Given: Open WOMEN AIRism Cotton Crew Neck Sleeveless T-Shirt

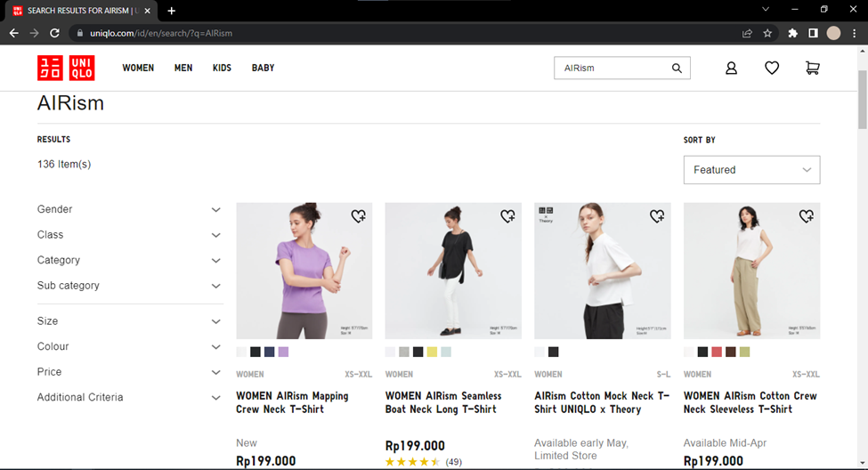Looking at the screenshot, I should pyautogui.click(x=750, y=402).
